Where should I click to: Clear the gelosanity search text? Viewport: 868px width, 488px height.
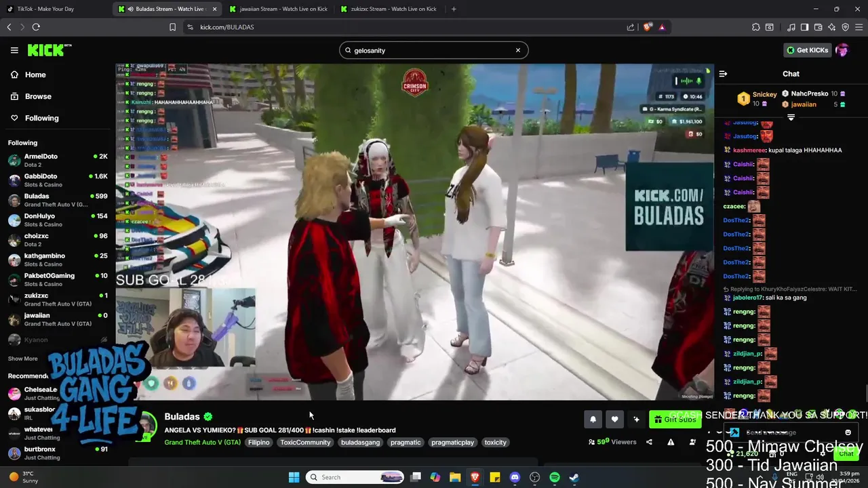(x=517, y=50)
